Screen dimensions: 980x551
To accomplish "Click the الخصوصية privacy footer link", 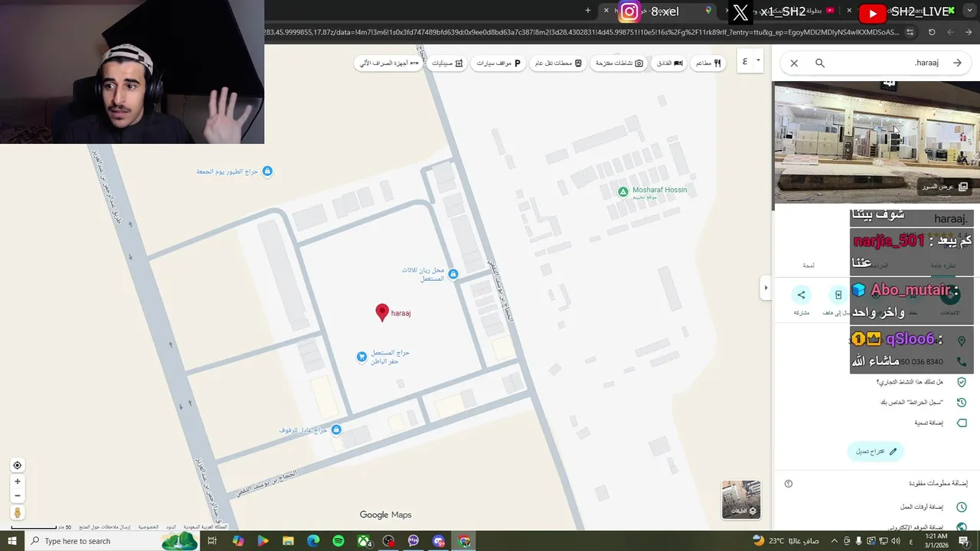I will point(148,527).
